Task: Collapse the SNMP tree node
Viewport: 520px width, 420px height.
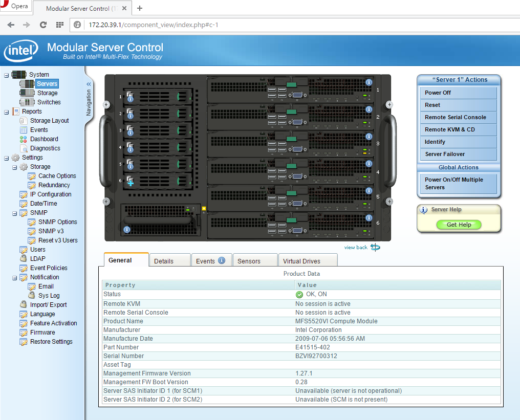Action: coord(15,214)
